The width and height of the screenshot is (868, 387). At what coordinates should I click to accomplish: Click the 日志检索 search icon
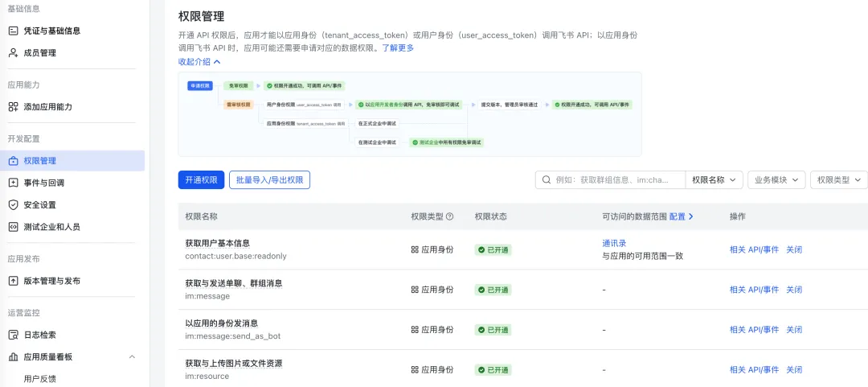(14, 335)
